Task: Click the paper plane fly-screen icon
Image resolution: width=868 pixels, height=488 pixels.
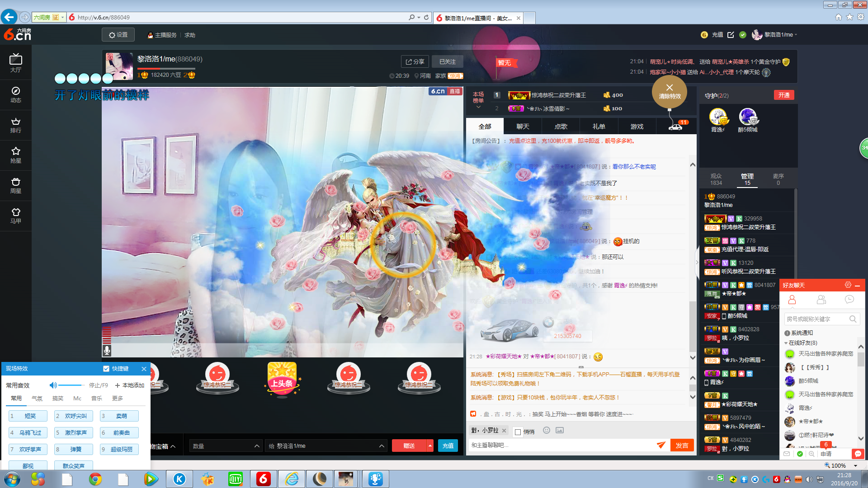Action: click(x=661, y=445)
